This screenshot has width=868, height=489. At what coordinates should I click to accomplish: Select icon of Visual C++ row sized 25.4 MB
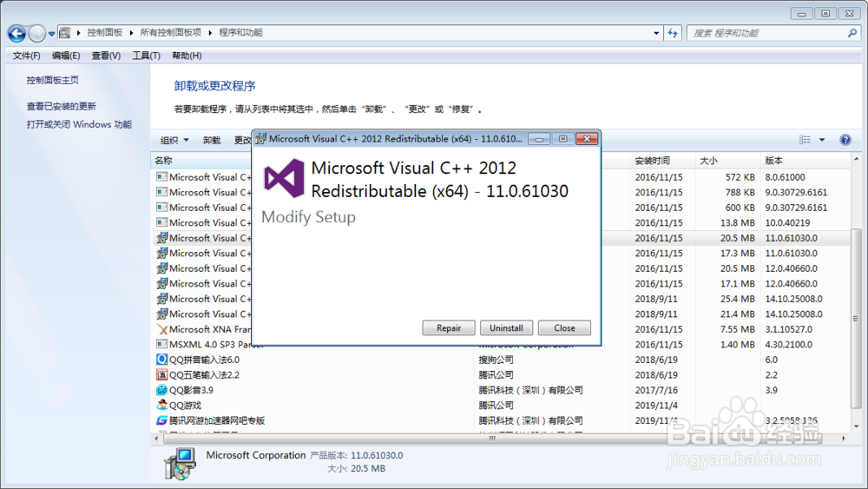pyautogui.click(x=161, y=299)
